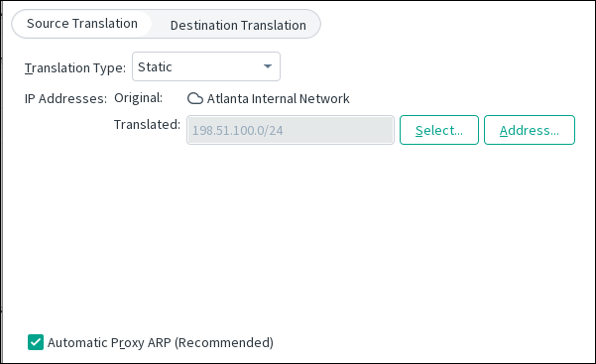Click the Translation Type dropdown arrow

268,66
